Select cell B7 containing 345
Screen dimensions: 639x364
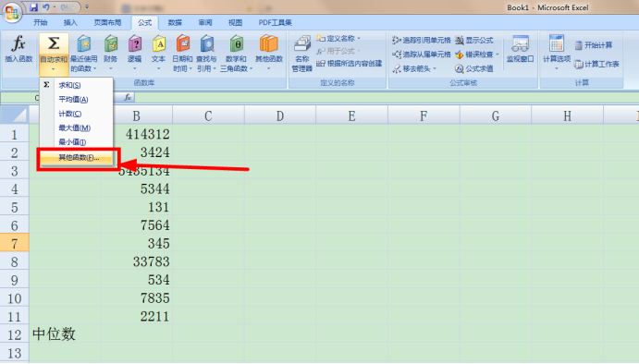(x=137, y=243)
